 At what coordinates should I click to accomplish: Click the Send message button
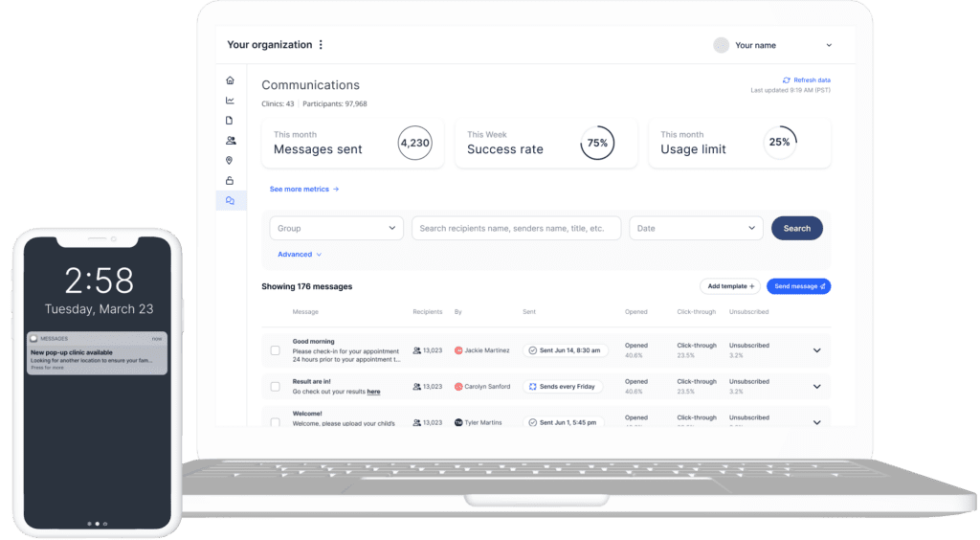[799, 286]
